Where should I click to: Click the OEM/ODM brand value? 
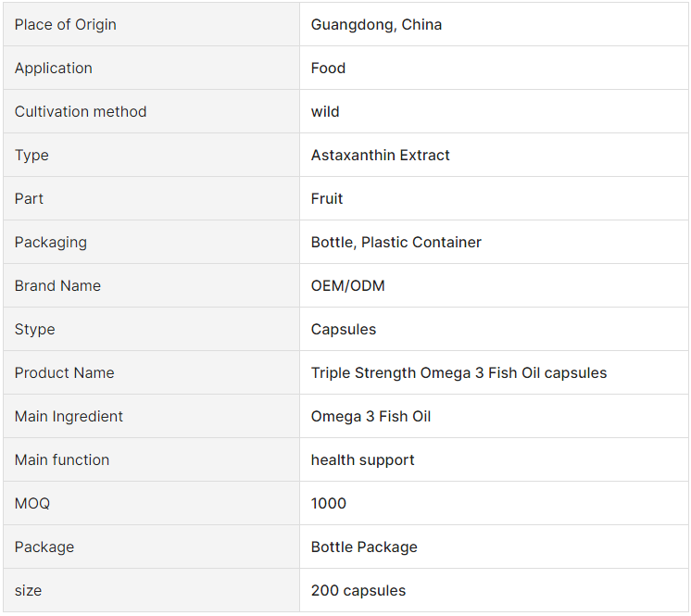click(347, 286)
